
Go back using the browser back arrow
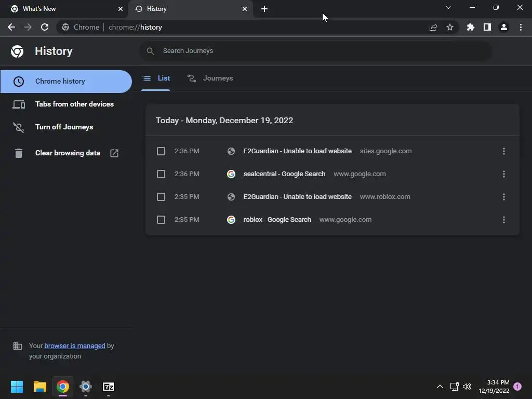pyautogui.click(x=11, y=27)
